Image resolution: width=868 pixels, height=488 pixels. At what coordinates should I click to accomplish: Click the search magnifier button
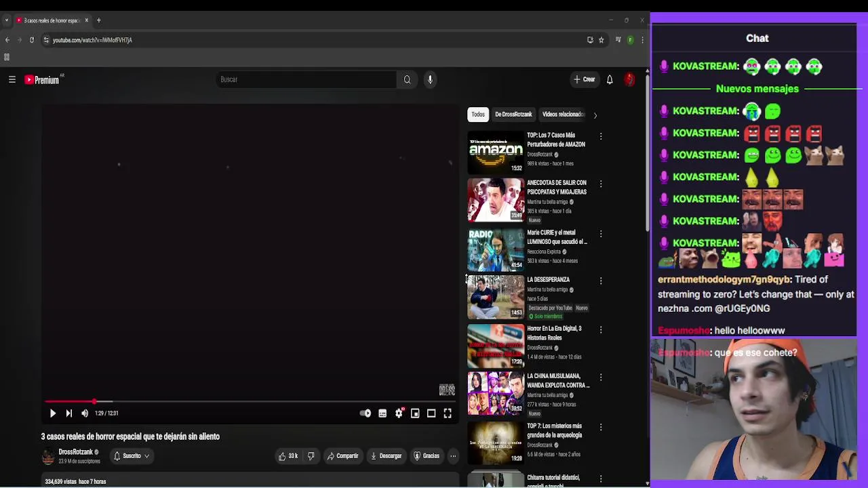point(407,79)
